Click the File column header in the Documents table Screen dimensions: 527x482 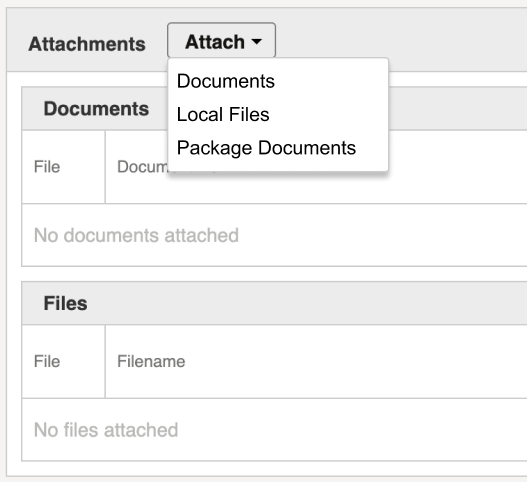coord(47,167)
